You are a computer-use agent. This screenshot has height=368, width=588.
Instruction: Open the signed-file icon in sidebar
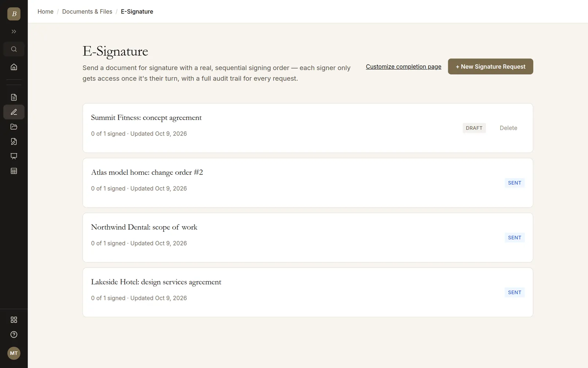tap(14, 141)
